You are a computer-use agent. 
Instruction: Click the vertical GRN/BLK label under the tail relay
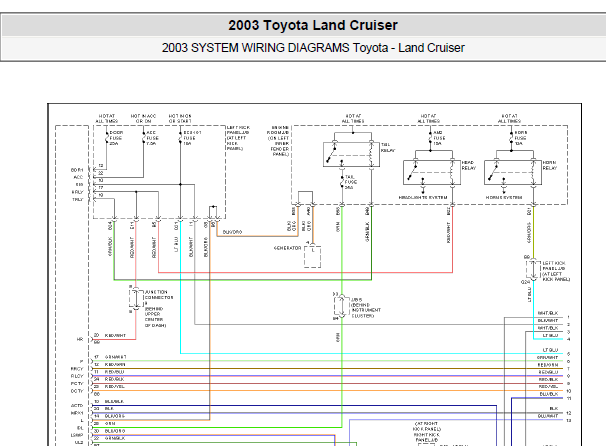[367, 232]
